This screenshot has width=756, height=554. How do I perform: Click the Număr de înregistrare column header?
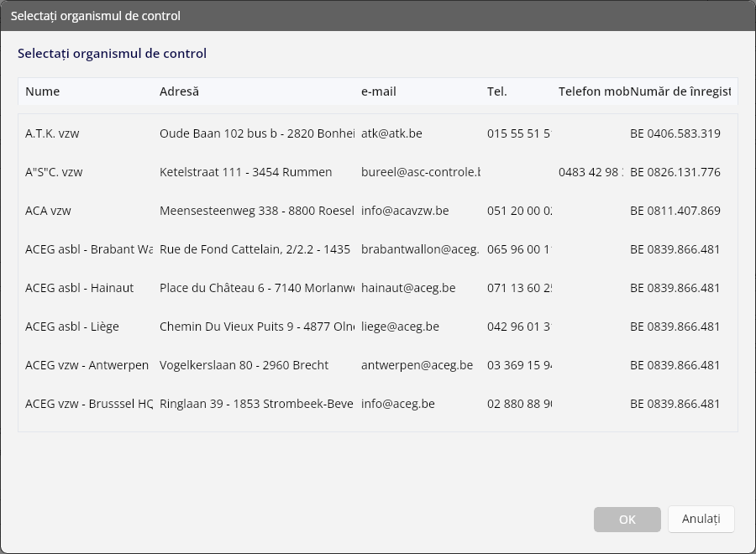click(680, 91)
